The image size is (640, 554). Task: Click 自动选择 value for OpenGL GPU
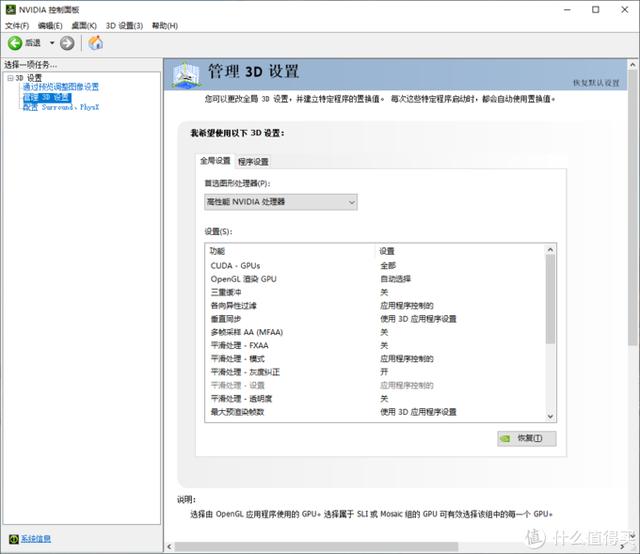click(x=396, y=279)
